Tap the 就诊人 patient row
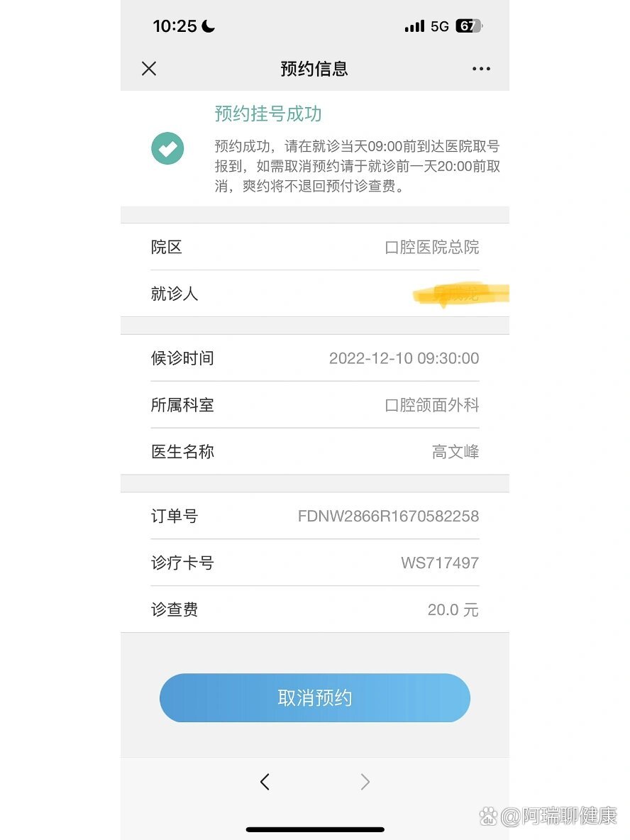 (x=314, y=294)
